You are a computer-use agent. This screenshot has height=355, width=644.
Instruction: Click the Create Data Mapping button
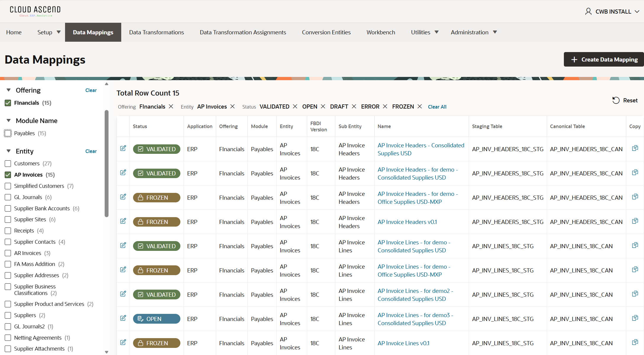click(603, 59)
